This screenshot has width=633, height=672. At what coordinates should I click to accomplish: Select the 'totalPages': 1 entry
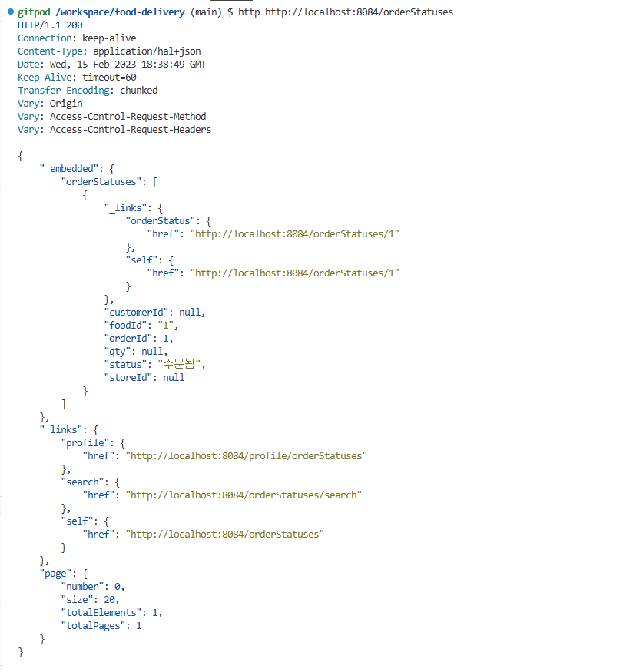[101, 626]
